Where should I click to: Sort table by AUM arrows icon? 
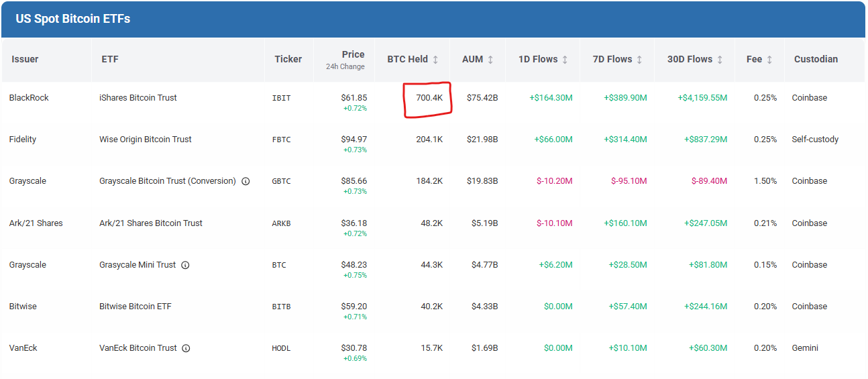490,60
